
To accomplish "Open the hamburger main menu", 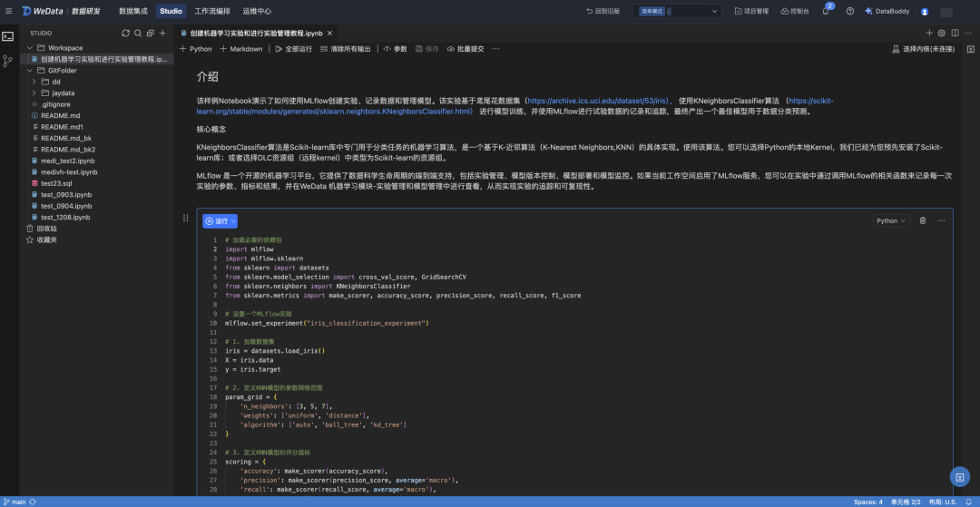I will tap(8, 11).
